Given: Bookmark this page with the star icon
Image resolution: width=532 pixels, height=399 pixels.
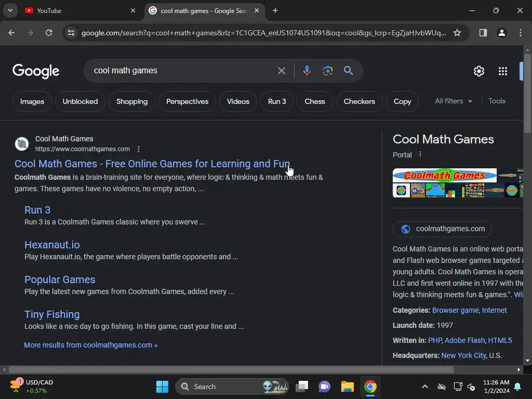Looking at the screenshot, I should point(457,33).
